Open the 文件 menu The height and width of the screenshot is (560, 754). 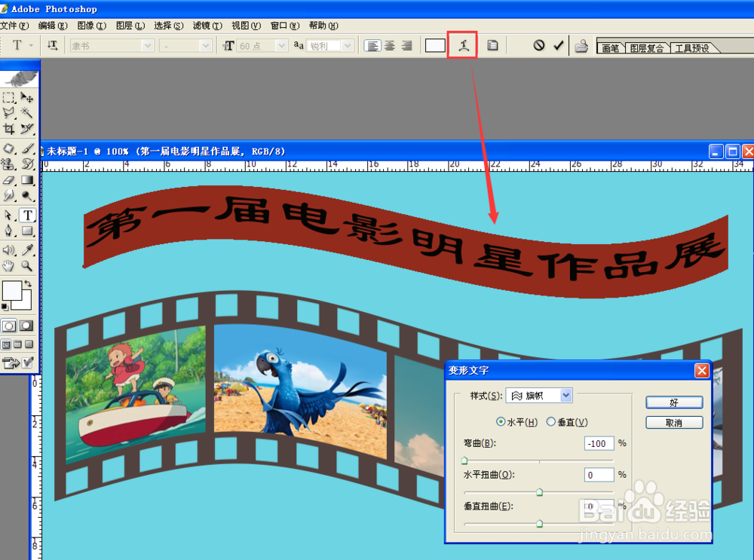click(x=14, y=26)
